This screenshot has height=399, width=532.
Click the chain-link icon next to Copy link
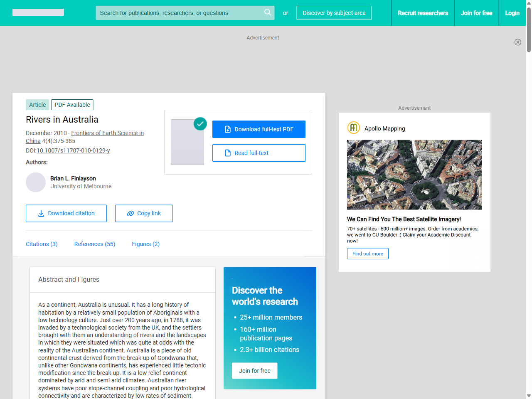130,213
